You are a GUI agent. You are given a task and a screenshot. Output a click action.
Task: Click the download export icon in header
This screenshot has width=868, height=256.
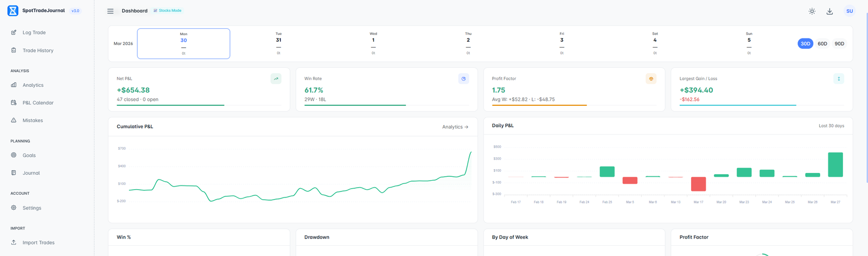[x=829, y=11]
